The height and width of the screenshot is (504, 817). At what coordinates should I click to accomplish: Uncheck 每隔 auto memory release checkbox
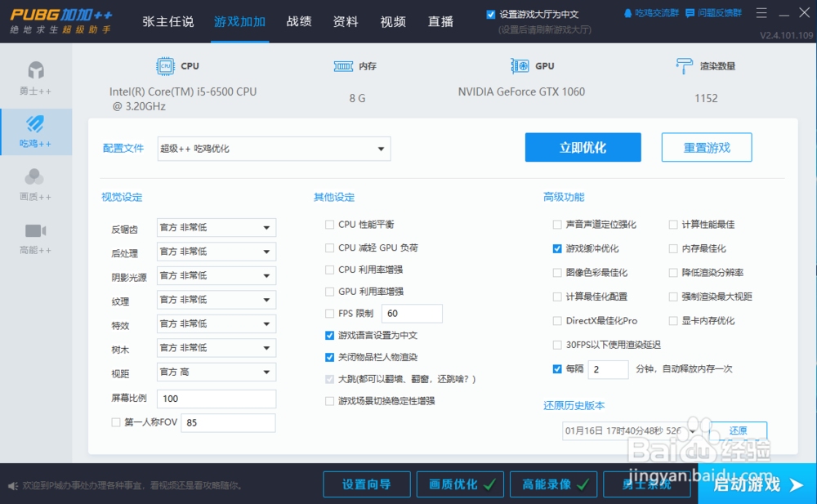557,369
